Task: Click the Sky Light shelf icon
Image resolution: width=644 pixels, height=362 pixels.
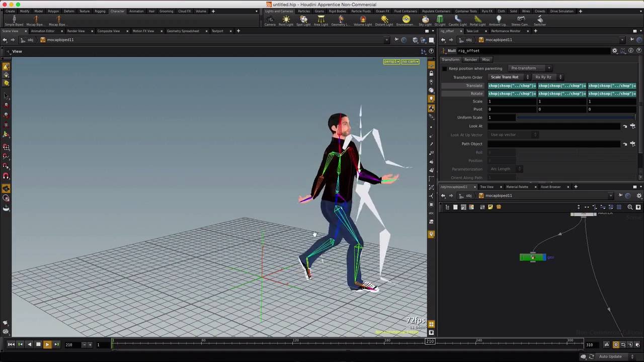Action: point(425,21)
